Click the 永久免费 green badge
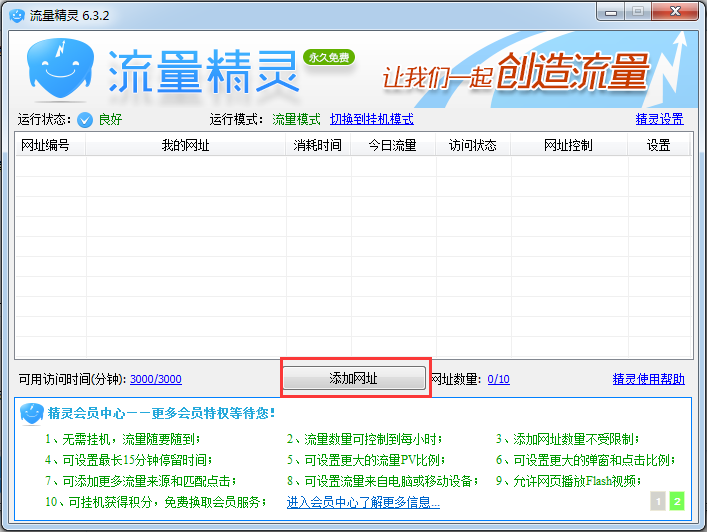 point(329,57)
